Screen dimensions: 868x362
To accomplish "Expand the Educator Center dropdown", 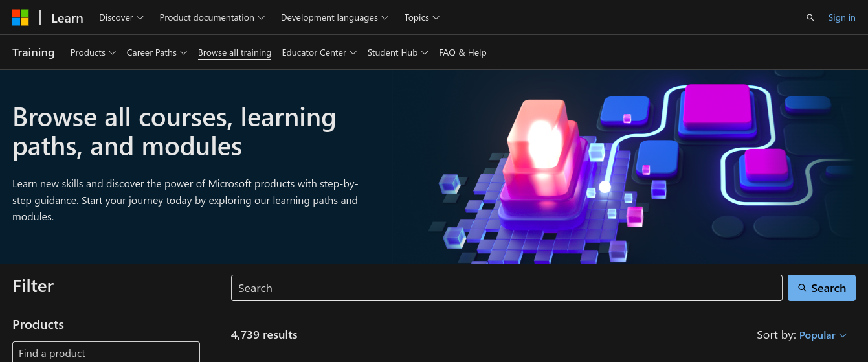I will (x=319, y=52).
